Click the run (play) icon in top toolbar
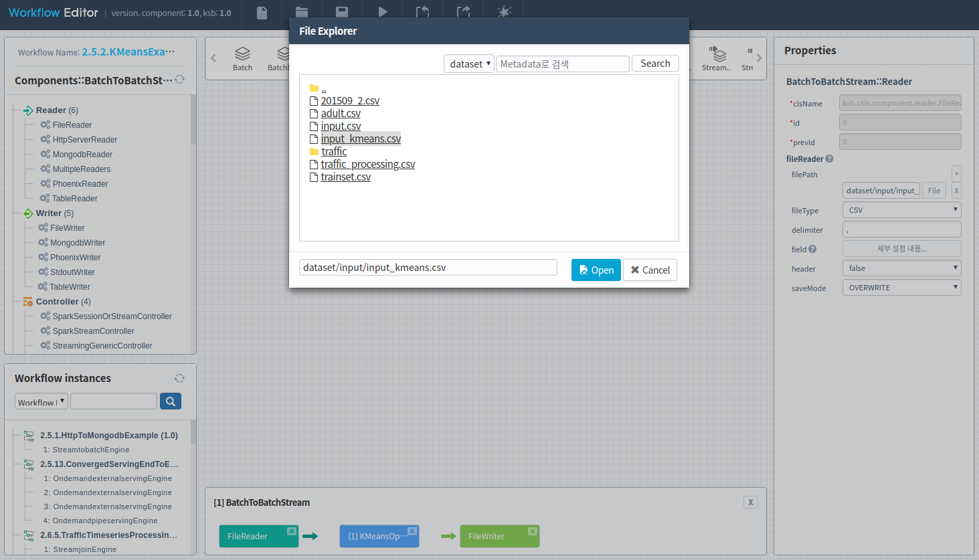This screenshot has height=560, width=979. click(x=382, y=12)
